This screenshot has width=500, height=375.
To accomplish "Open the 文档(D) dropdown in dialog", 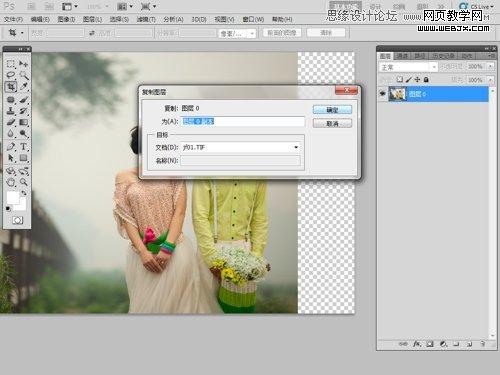I will pyautogui.click(x=296, y=147).
